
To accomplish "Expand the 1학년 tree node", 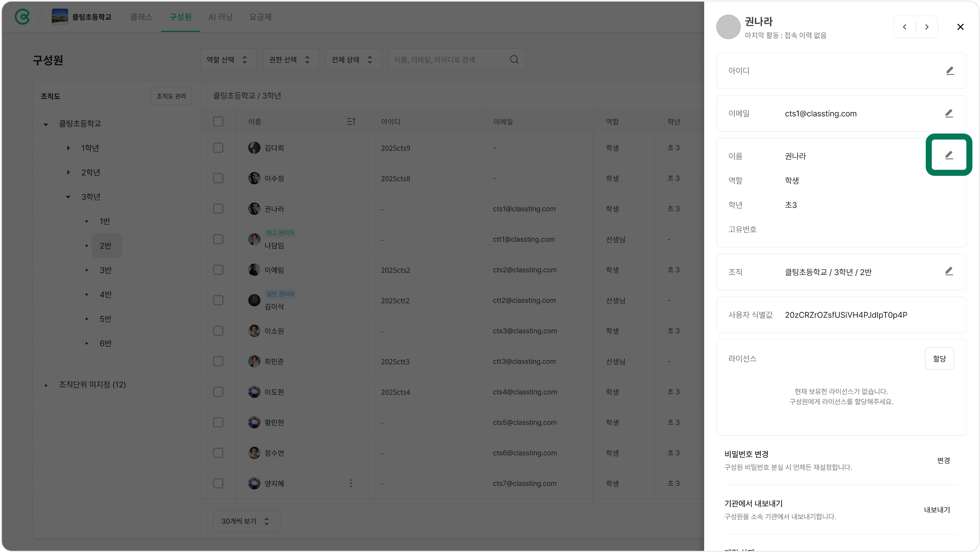I will click(x=68, y=148).
